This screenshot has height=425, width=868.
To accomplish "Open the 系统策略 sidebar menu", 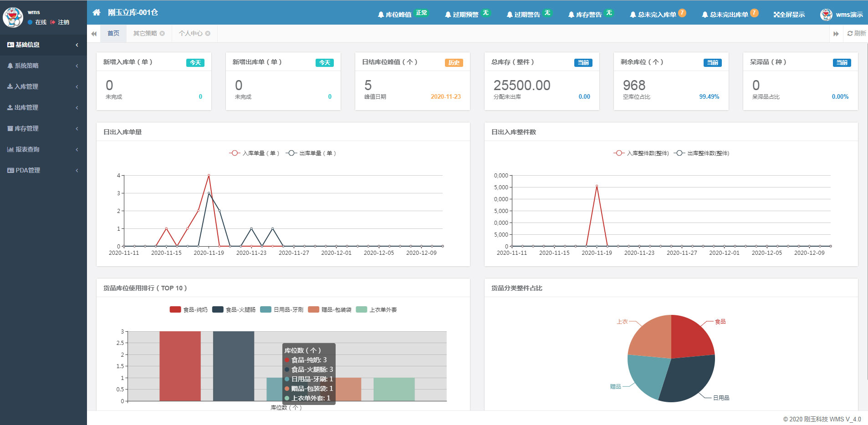I will (43, 66).
